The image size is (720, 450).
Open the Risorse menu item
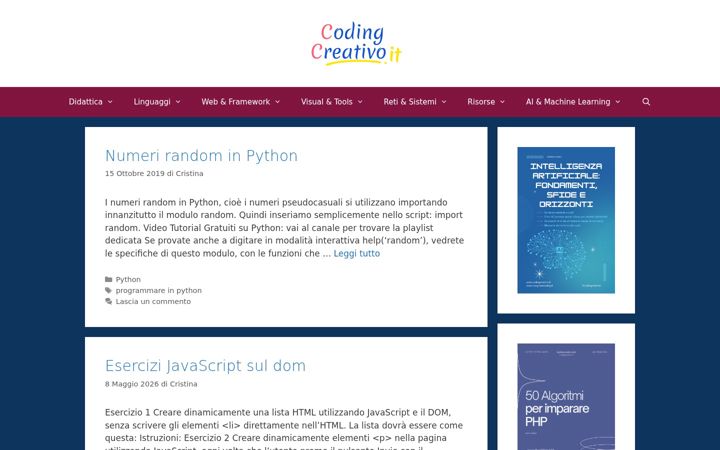481,102
